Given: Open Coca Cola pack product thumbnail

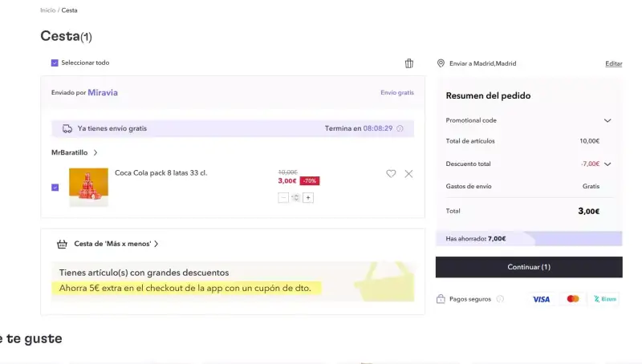Looking at the screenshot, I should pos(88,187).
